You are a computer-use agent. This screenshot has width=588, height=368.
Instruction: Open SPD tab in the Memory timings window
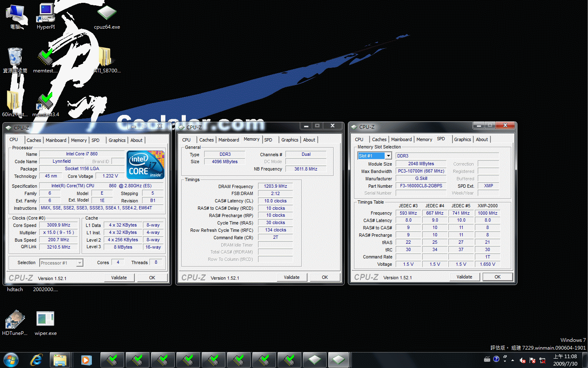268,140
